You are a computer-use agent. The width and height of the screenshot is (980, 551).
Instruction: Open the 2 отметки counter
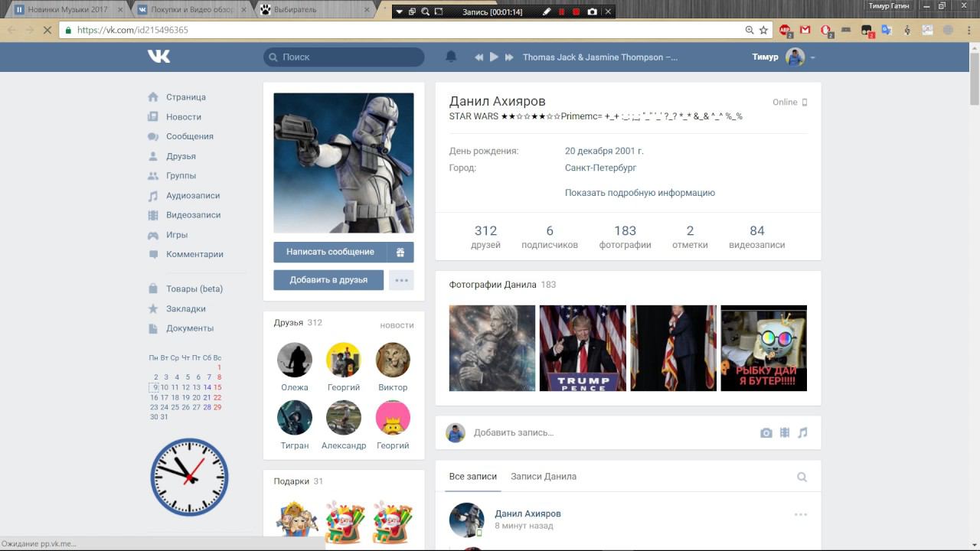coord(690,236)
